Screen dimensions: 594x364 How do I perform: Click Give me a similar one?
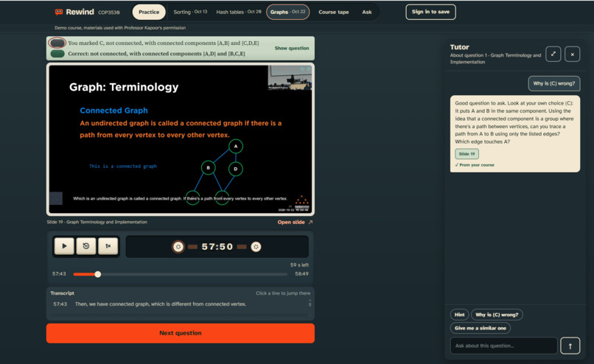(481, 328)
